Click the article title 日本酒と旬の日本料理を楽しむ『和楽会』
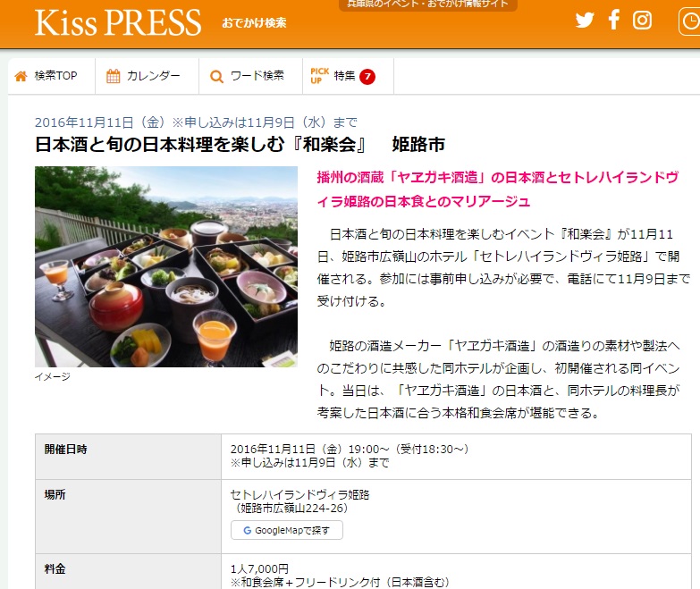This screenshot has height=589, width=700. [x=201, y=145]
